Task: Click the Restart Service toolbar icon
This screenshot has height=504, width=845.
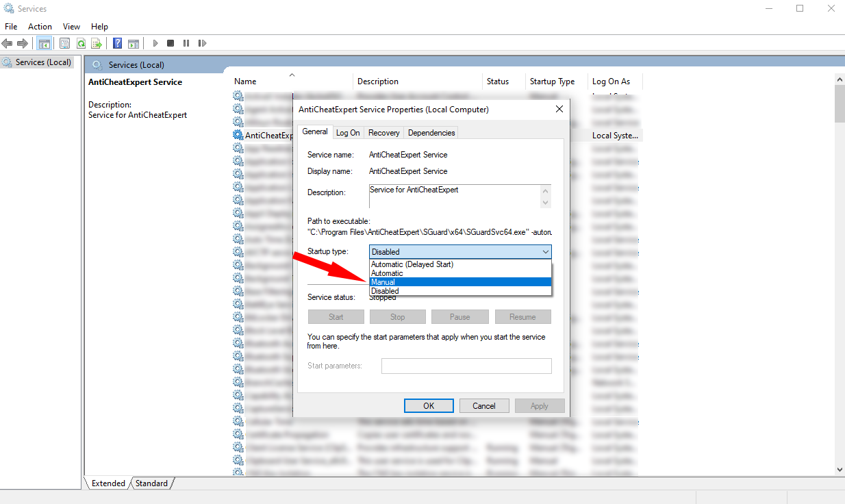Action: point(202,43)
